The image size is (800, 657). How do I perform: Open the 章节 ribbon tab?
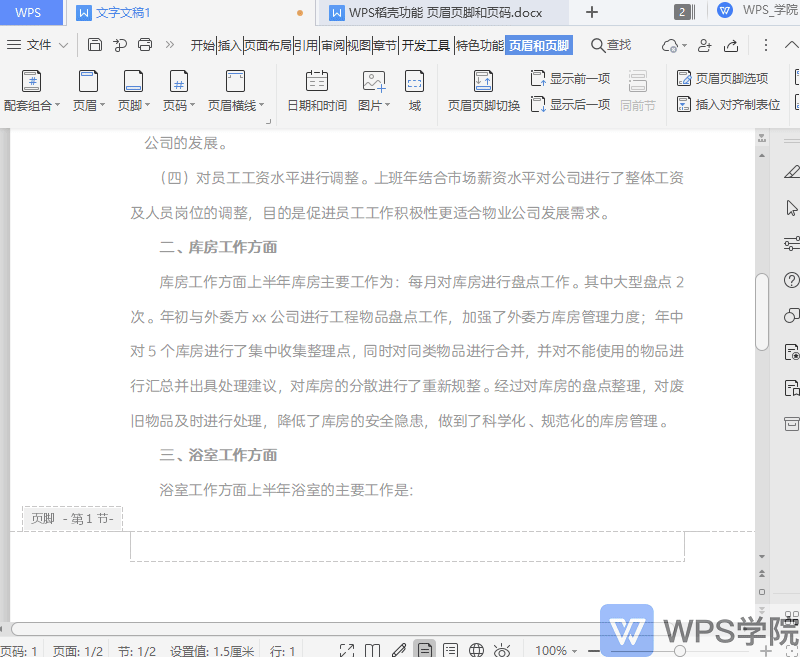(x=385, y=46)
